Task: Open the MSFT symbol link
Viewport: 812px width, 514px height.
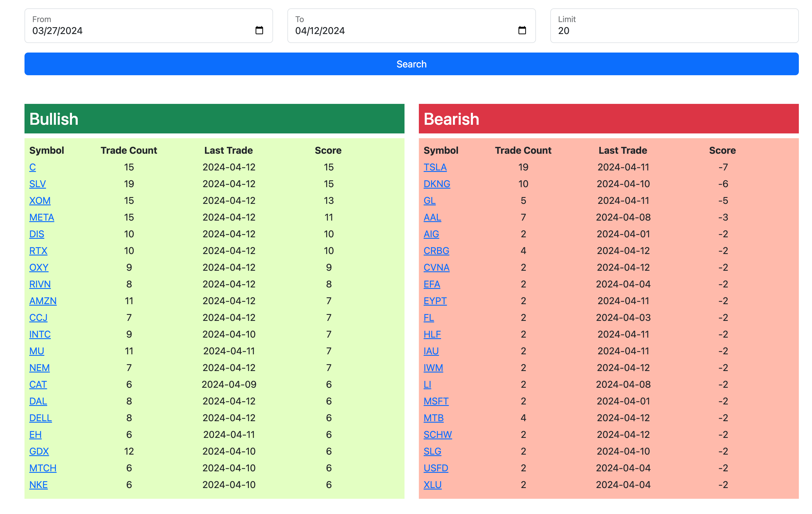Action: (436, 401)
